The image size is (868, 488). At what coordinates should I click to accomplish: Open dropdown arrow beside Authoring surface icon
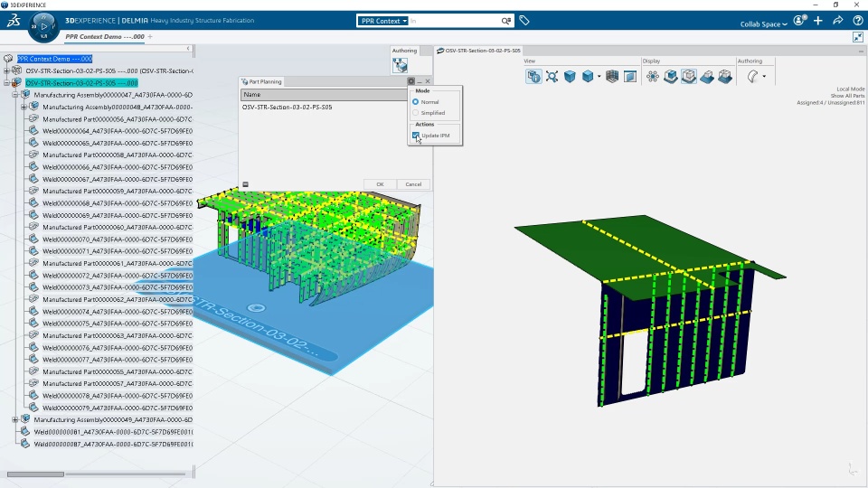[765, 76]
